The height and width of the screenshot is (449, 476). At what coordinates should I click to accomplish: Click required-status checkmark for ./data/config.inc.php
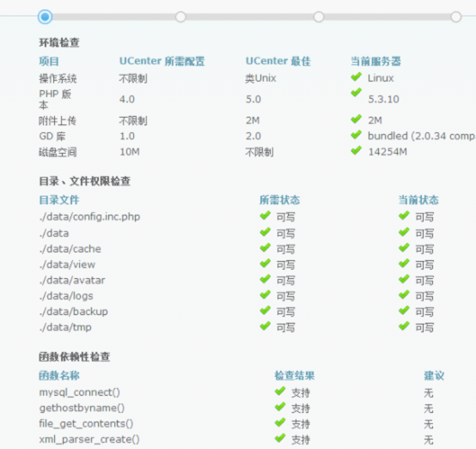point(265,215)
